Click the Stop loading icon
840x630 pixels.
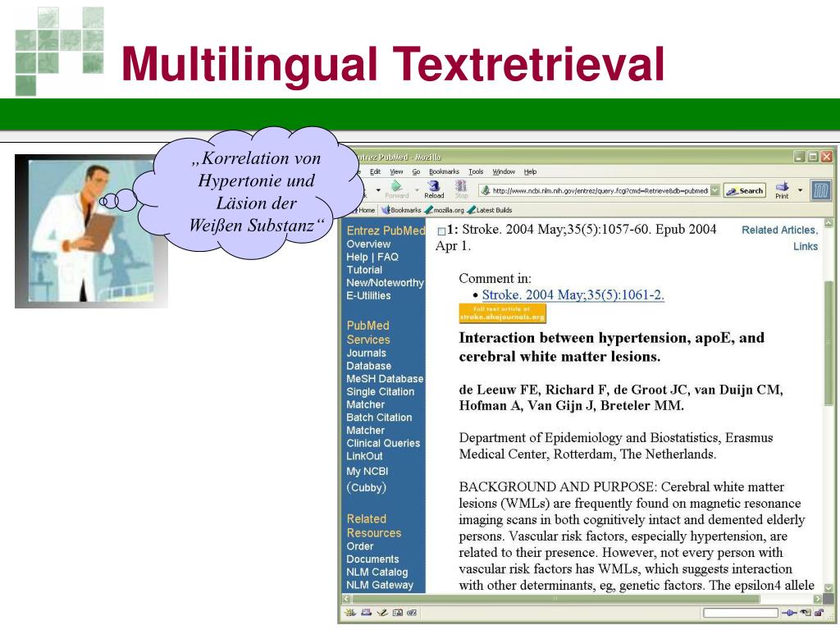click(461, 186)
